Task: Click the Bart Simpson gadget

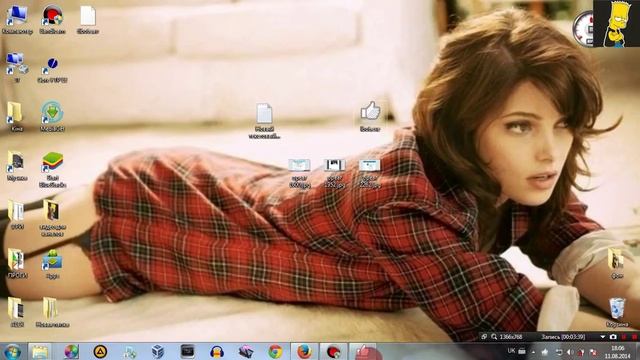Action: point(616,23)
